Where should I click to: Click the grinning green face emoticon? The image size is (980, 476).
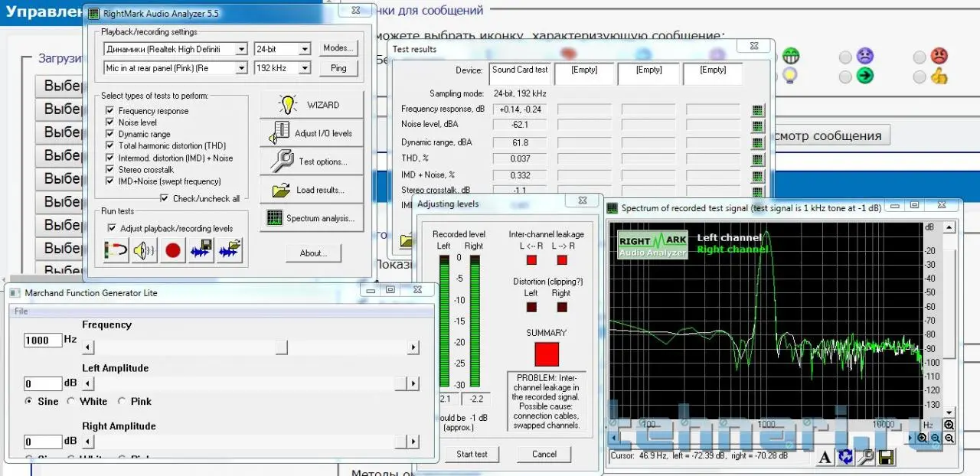[x=791, y=56]
